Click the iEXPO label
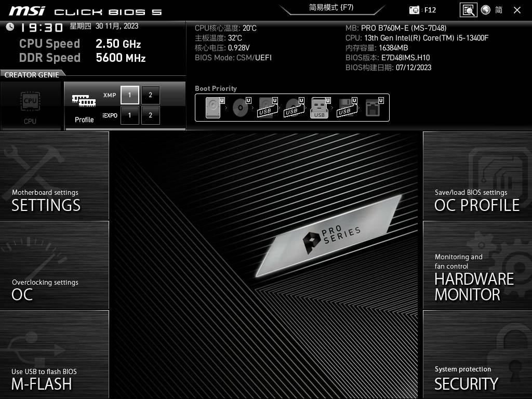 coord(110,116)
